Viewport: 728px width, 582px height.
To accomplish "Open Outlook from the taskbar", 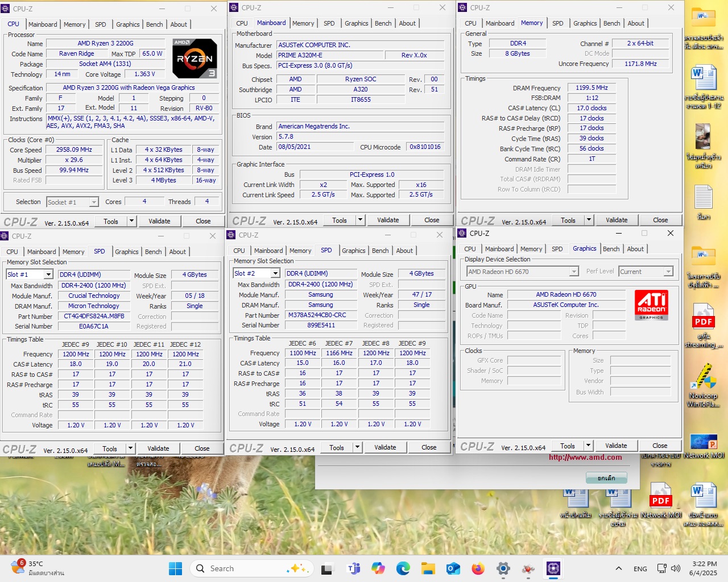I will (453, 568).
